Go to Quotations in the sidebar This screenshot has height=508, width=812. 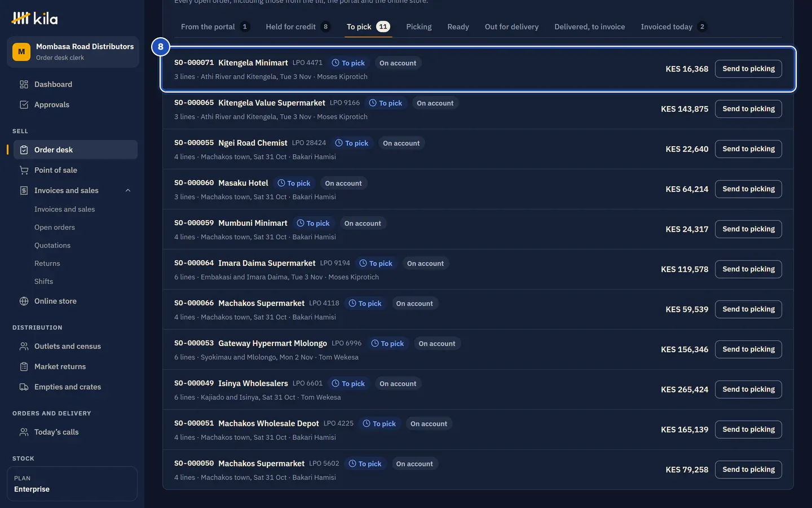tap(52, 246)
